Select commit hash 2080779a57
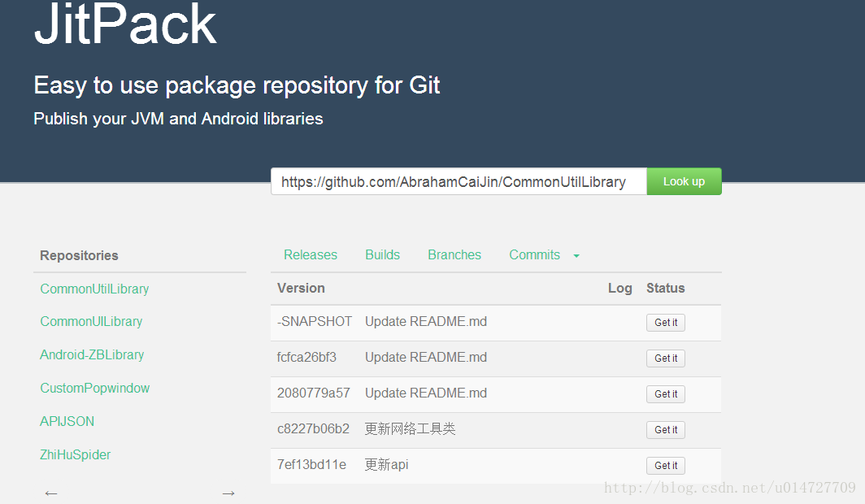The width and height of the screenshot is (865, 504). pos(313,393)
